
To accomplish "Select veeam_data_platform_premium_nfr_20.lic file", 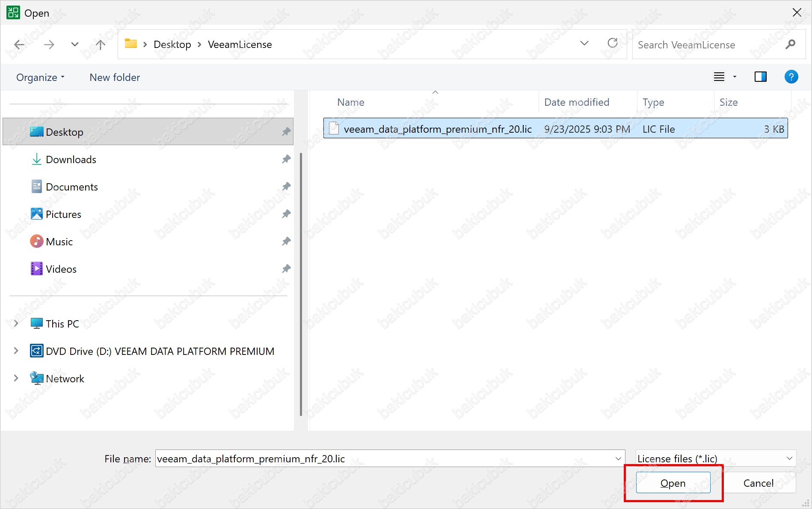I will [437, 129].
